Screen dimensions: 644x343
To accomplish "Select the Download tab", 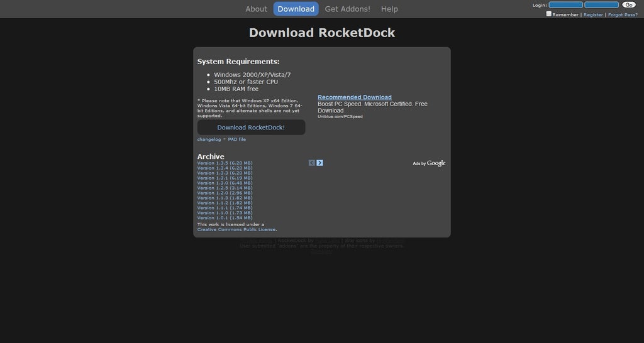I will (x=296, y=9).
